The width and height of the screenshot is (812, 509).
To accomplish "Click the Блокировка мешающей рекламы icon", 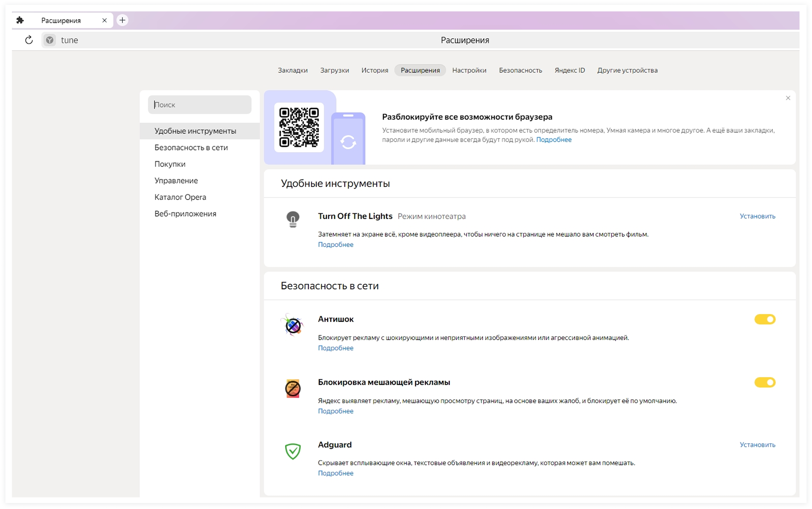I will [293, 388].
